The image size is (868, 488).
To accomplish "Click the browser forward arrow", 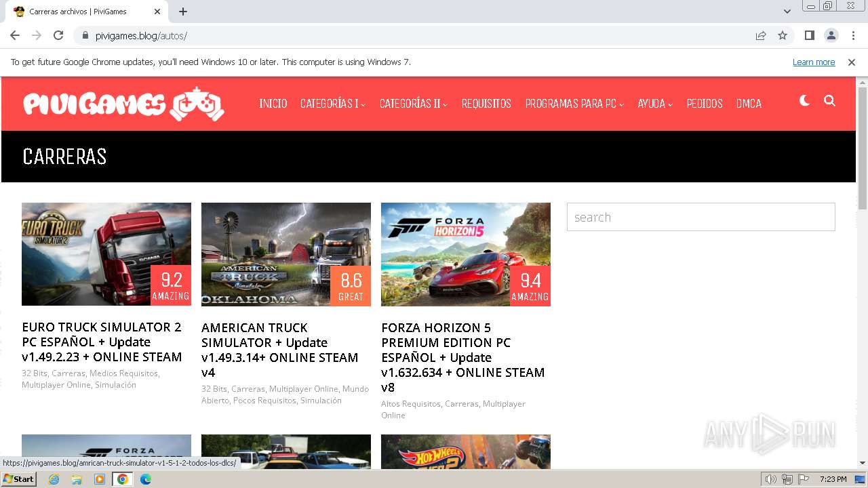I will (x=37, y=35).
